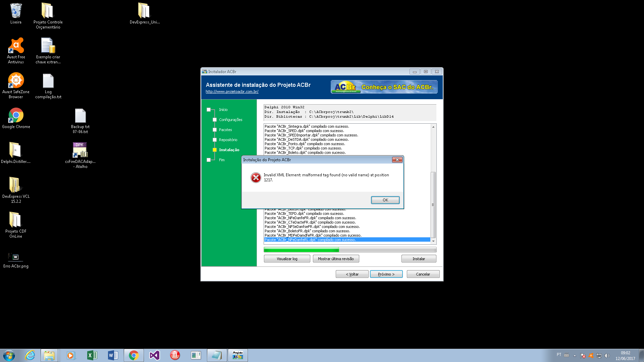The height and width of the screenshot is (362, 644).
Task: Open DevExpress VCL 15.2.2 folder
Action: click(16, 190)
